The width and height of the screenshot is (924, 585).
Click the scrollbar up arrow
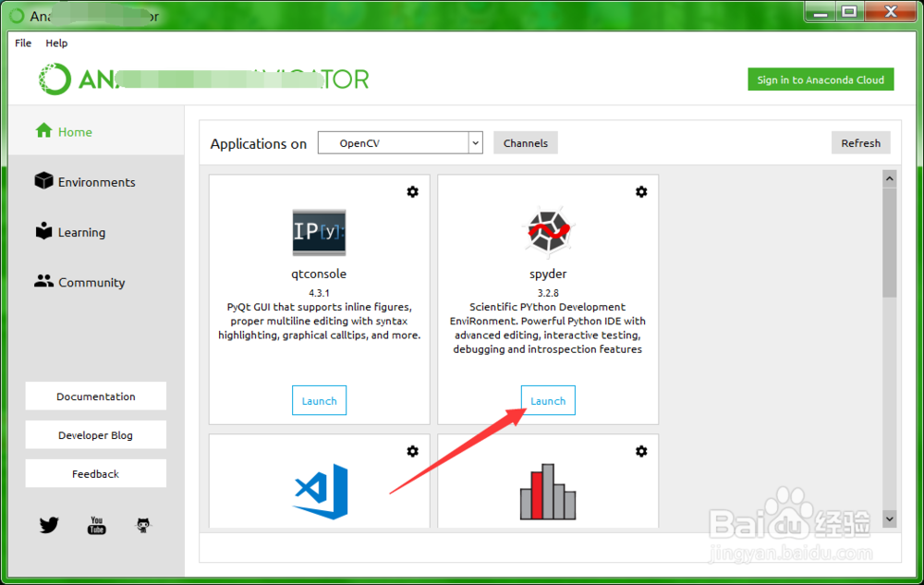click(x=890, y=178)
